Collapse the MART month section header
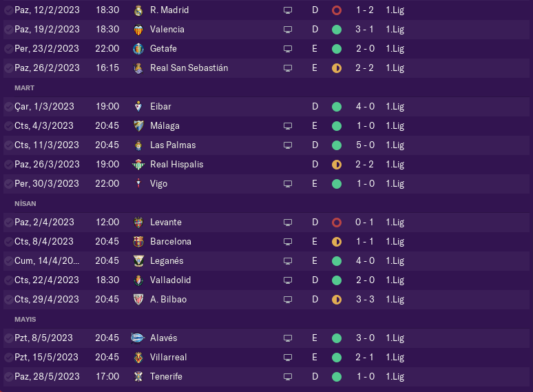This screenshot has height=392, width=533. (24, 88)
